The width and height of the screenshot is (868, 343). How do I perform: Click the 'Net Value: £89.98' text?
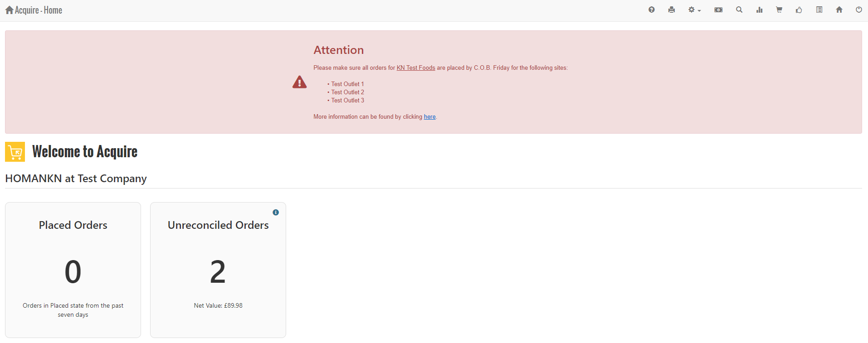tap(218, 306)
